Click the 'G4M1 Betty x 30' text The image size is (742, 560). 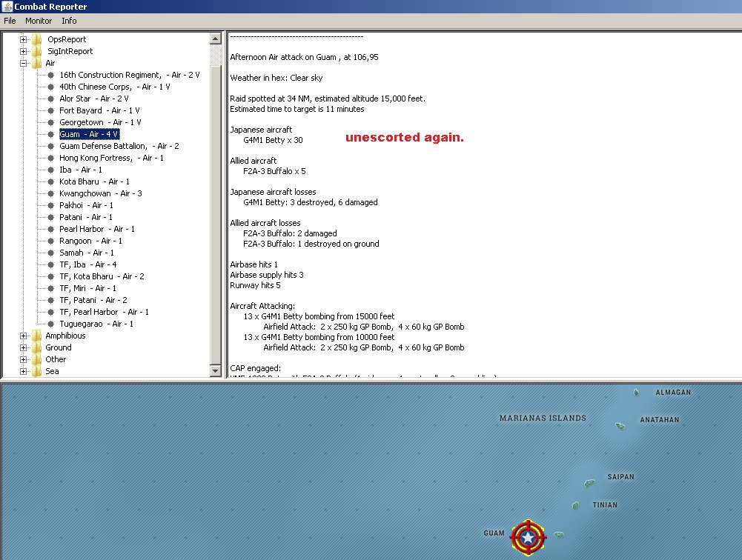tap(273, 140)
